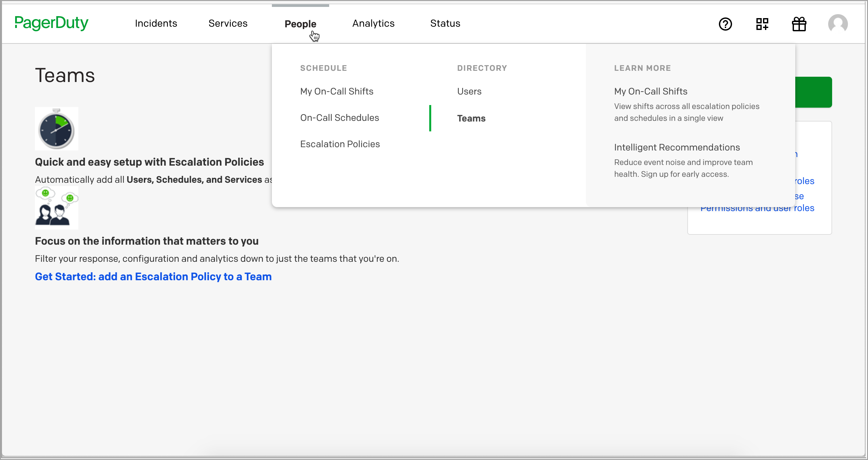Click the two people thought-bubble illustration

pos(57,207)
